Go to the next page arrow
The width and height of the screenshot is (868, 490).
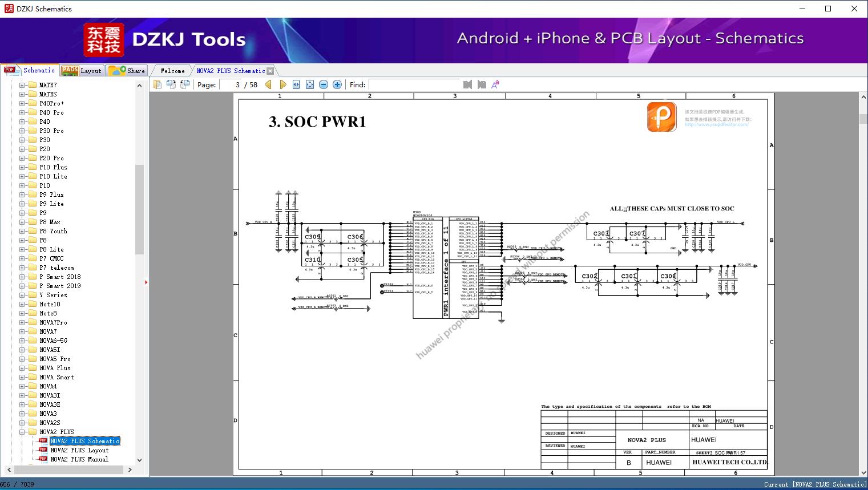tap(282, 84)
